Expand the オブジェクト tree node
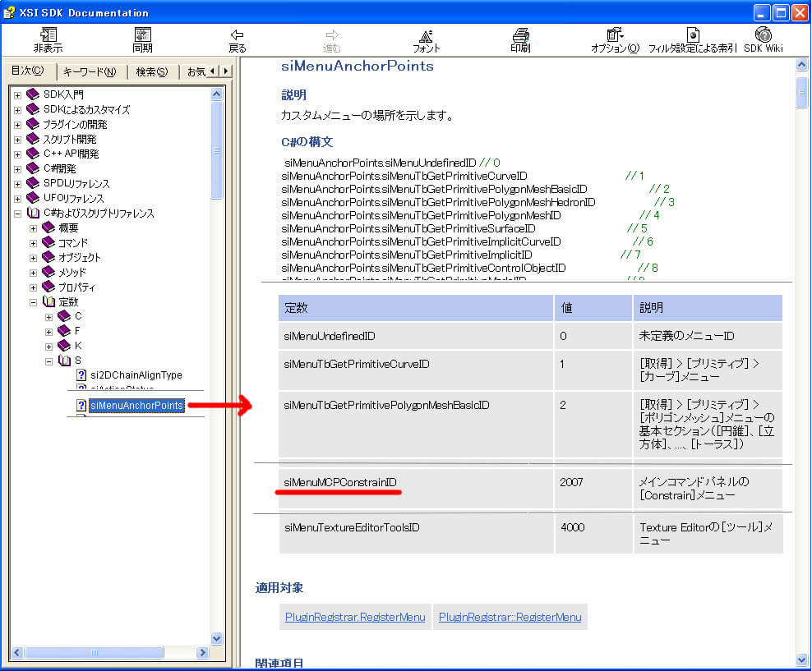This screenshot has height=671, width=812. tap(33, 258)
